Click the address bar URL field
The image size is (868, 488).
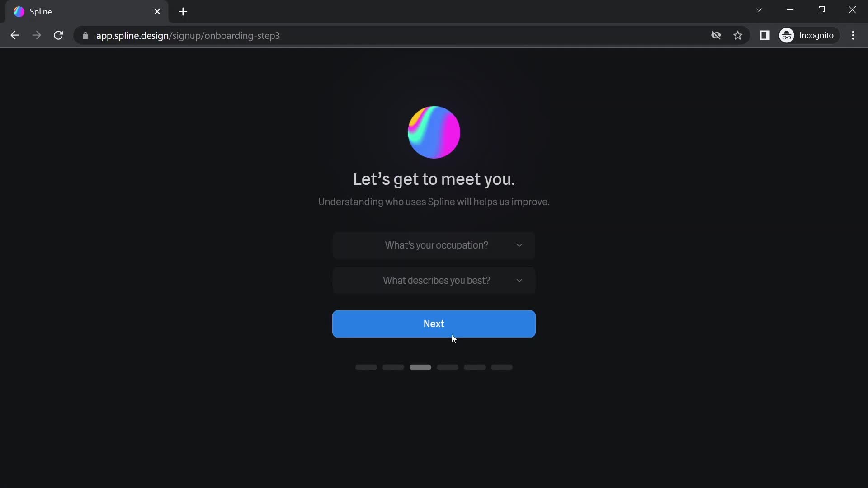coord(188,36)
